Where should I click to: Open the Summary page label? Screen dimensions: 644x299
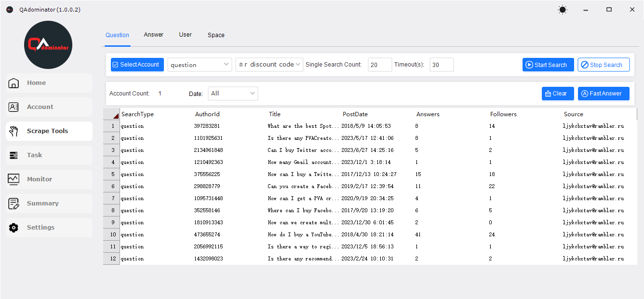(42, 204)
